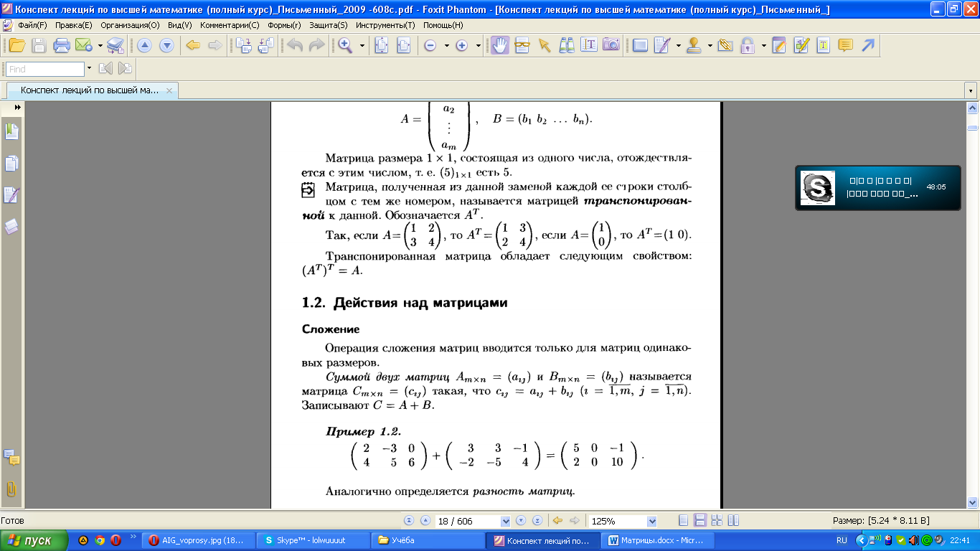Image resolution: width=980 pixels, height=551 pixels.
Task: Jump to first page in status bar
Action: pyautogui.click(x=409, y=521)
